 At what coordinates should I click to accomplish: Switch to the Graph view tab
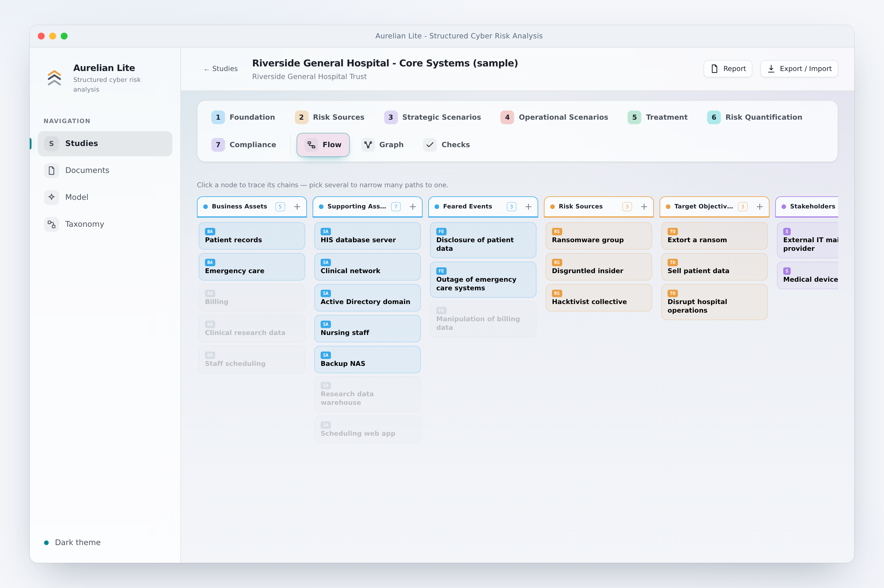pyautogui.click(x=382, y=145)
